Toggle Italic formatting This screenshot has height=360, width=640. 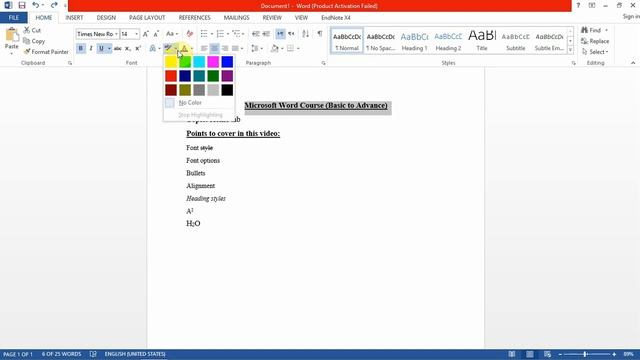point(91,49)
